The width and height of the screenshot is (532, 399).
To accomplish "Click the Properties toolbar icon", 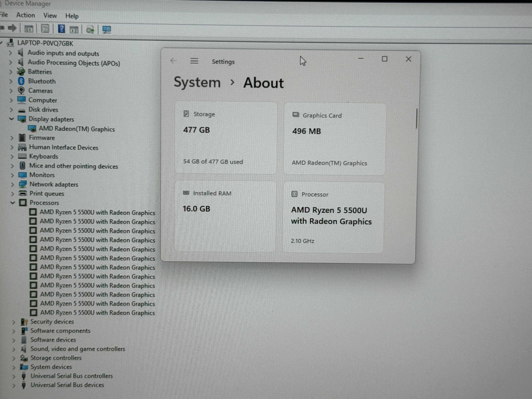I will coord(45,29).
